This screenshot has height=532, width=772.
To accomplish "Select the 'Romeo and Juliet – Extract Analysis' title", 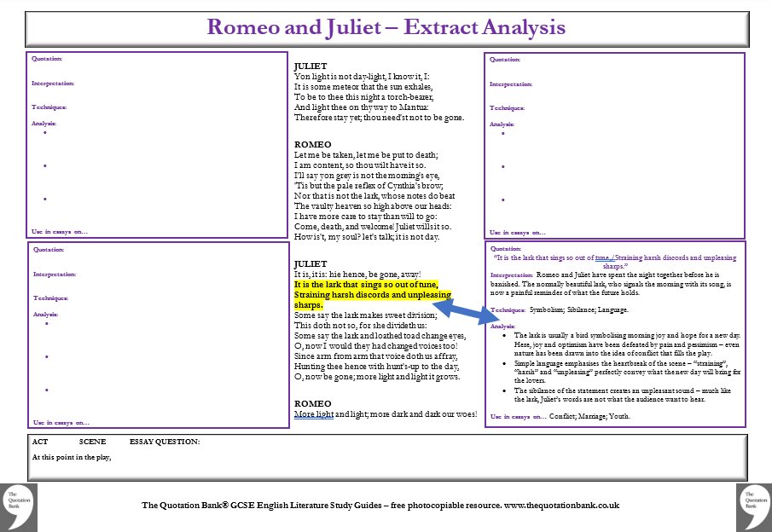I will click(x=386, y=27).
